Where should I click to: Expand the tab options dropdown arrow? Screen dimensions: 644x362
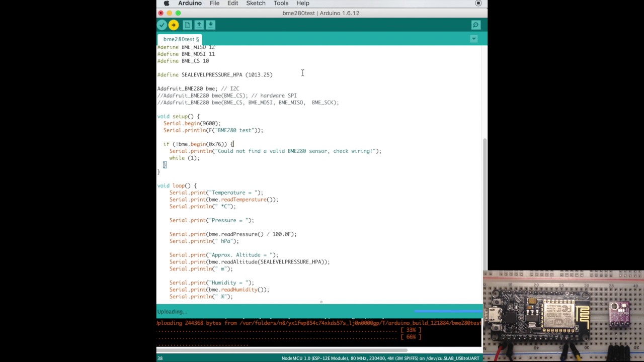tap(473, 39)
